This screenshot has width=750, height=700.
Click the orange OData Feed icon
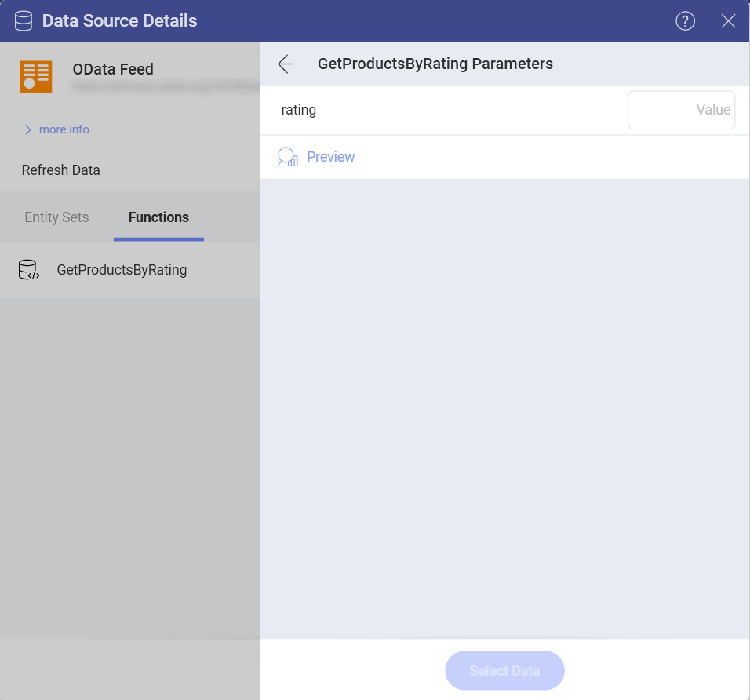(36, 77)
